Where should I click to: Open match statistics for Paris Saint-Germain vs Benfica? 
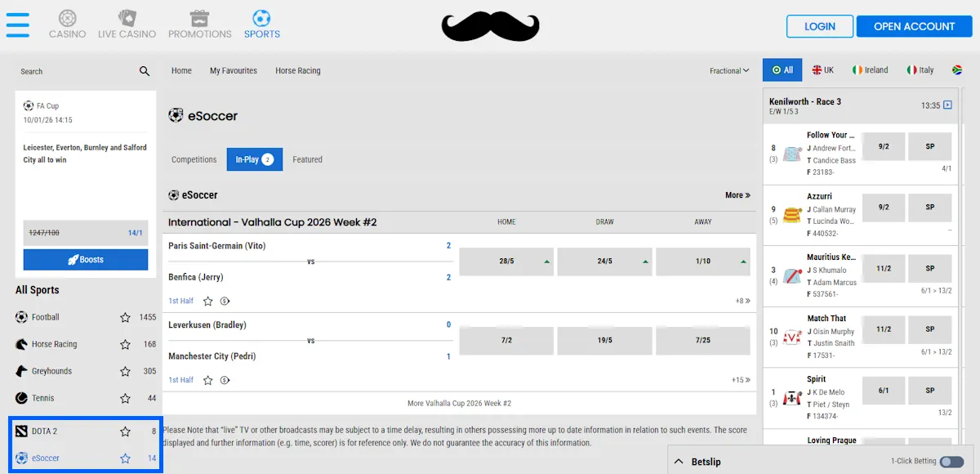[225, 301]
